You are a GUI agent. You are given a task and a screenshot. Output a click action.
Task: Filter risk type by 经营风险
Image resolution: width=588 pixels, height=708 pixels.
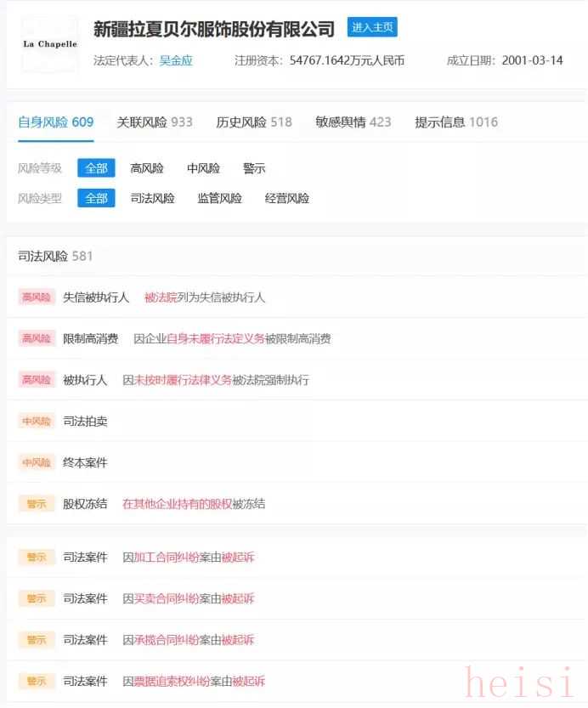[287, 198]
